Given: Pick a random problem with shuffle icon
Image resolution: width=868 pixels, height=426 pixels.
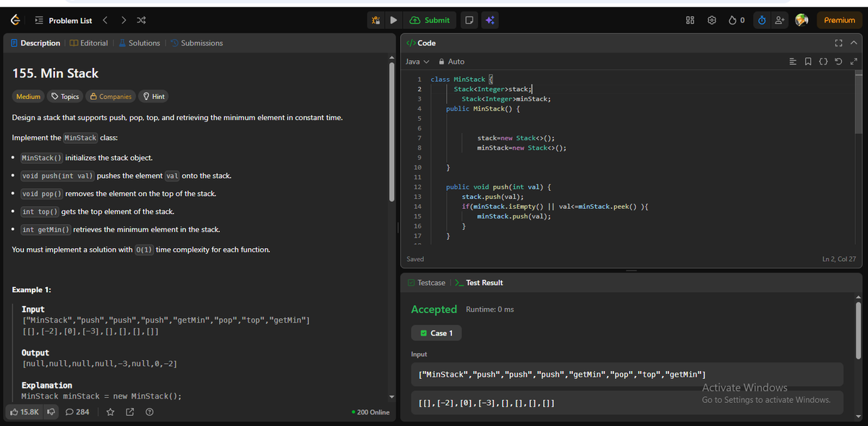Looking at the screenshot, I should point(140,20).
